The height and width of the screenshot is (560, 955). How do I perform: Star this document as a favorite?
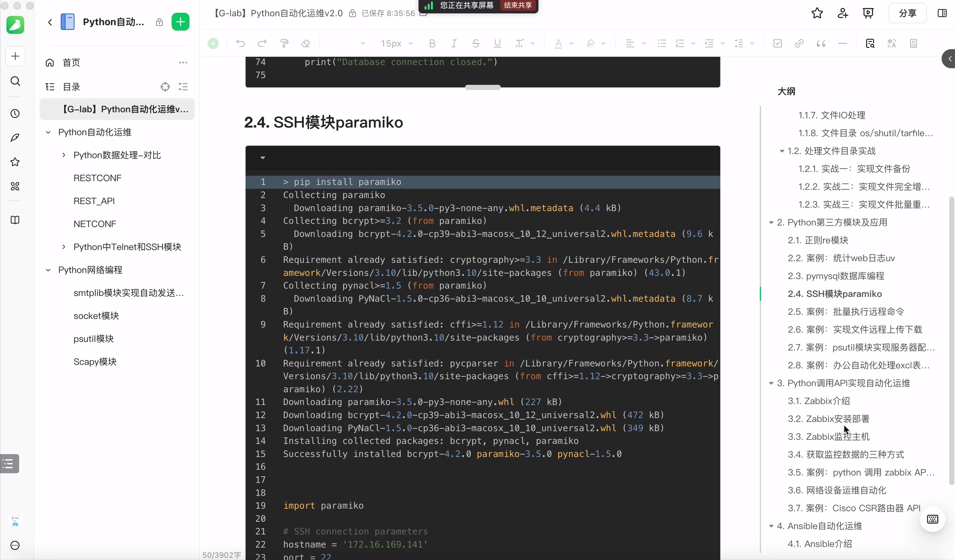(817, 13)
